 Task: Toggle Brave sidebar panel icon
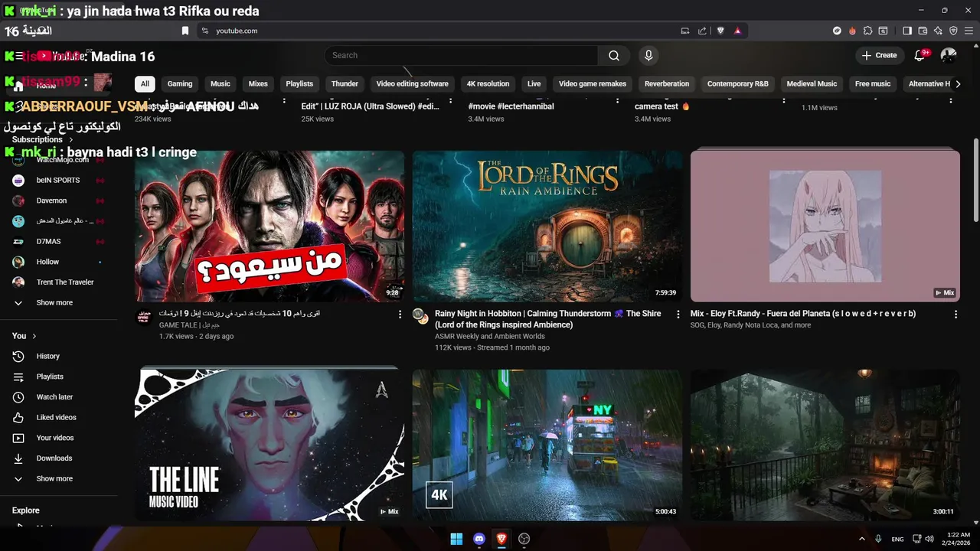[x=907, y=31]
